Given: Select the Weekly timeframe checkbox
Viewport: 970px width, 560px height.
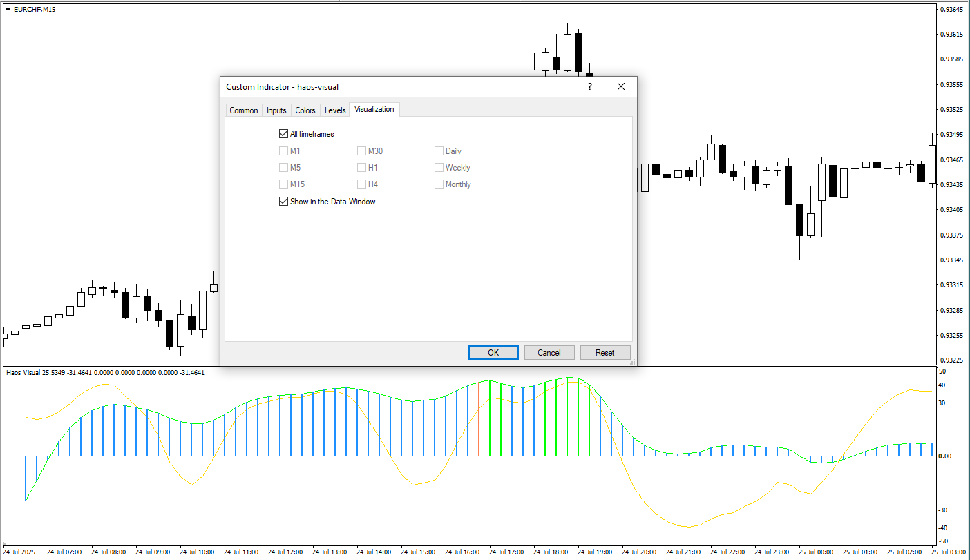Looking at the screenshot, I should coord(439,168).
